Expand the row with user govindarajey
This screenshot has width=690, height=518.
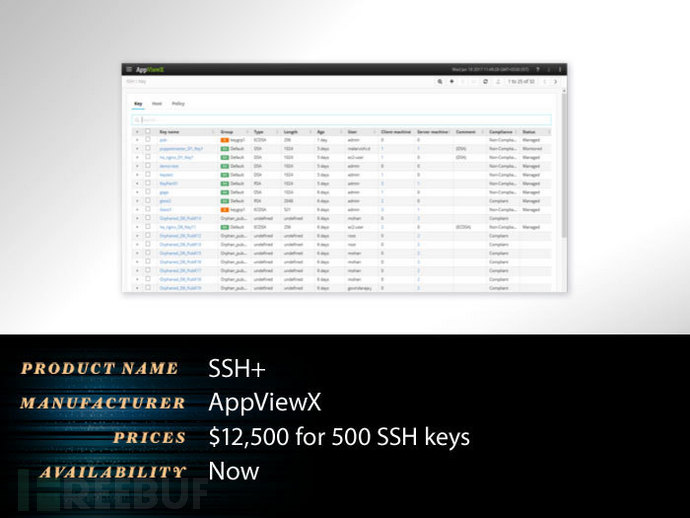pyautogui.click(x=137, y=288)
